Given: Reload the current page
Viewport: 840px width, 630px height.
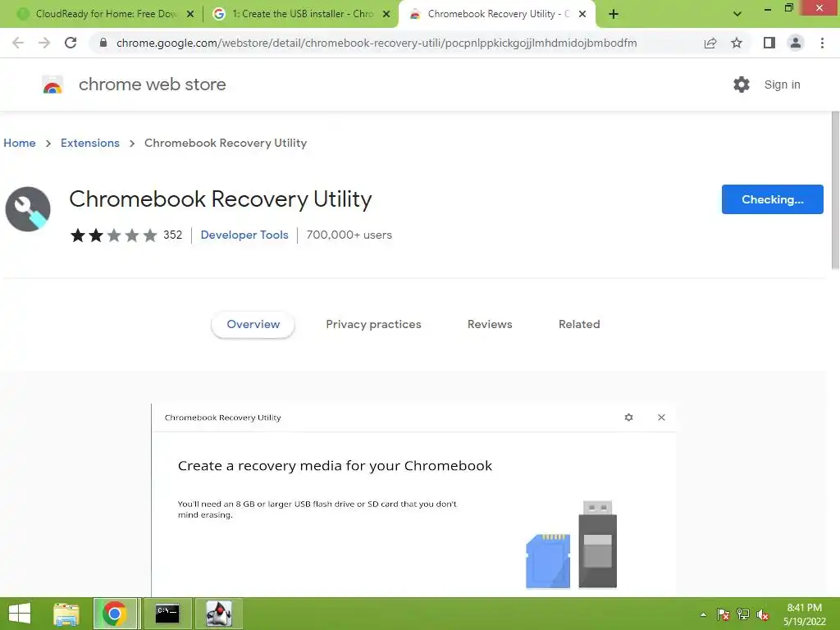Looking at the screenshot, I should pyautogui.click(x=71, y=43).
